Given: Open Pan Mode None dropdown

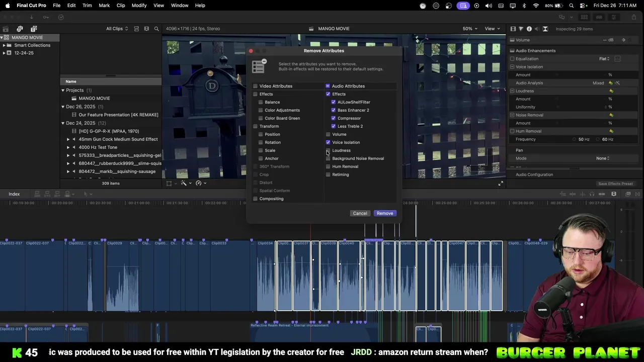Looking at the screenshot, I should tap(603, 158).
